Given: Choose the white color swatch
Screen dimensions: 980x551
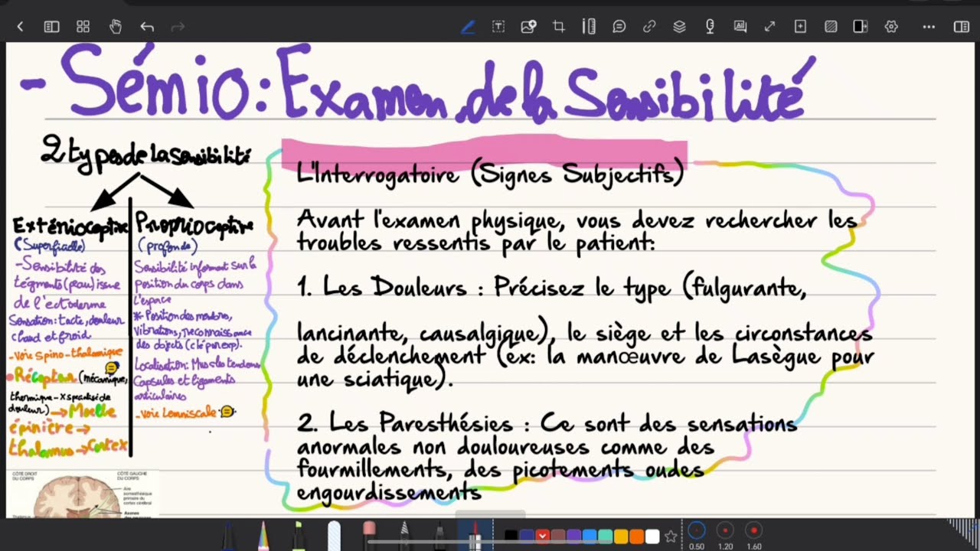Looking at the screenshot, I should point(652,536).
